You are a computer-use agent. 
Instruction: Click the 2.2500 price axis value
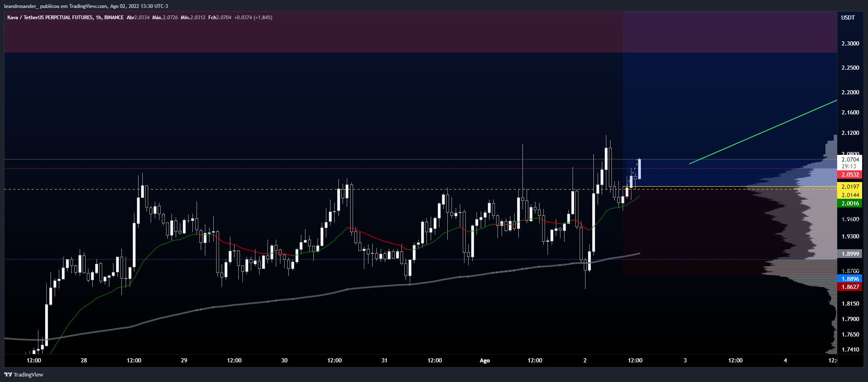pos(850,68)
